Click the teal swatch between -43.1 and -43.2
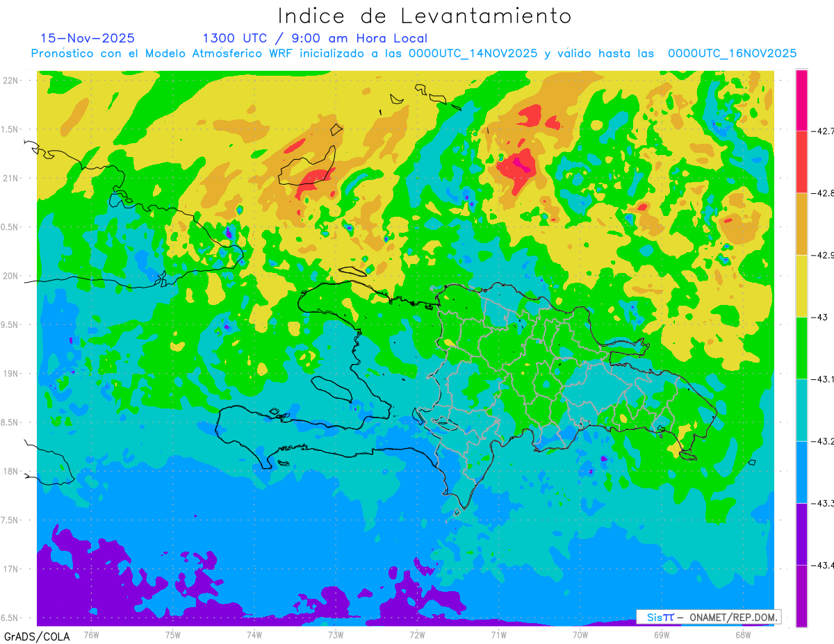 click(801, 409)
